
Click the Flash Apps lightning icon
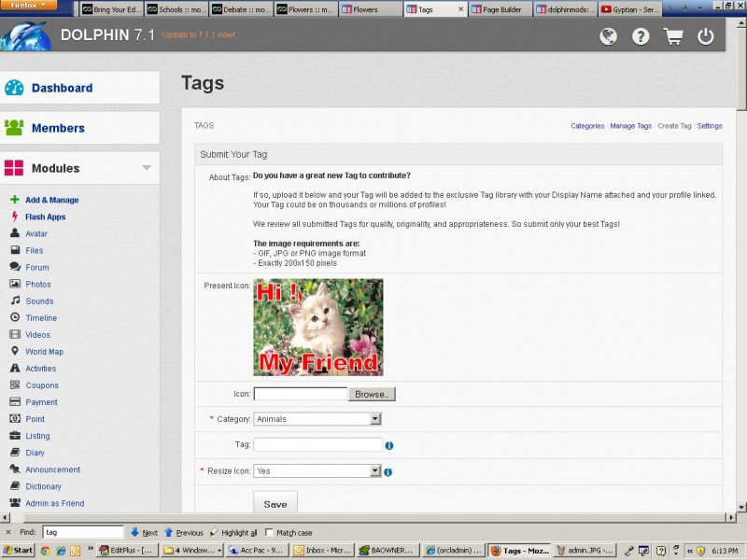click(15, 217)
